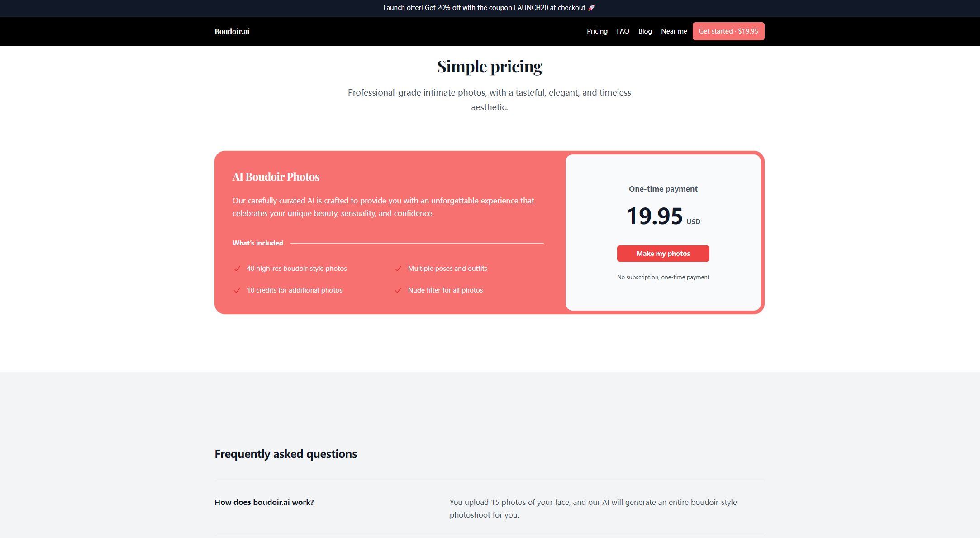Click the checkmark beside Multiple poses and outfits
The height and width of the screenshot is (538, 980).
398,269
